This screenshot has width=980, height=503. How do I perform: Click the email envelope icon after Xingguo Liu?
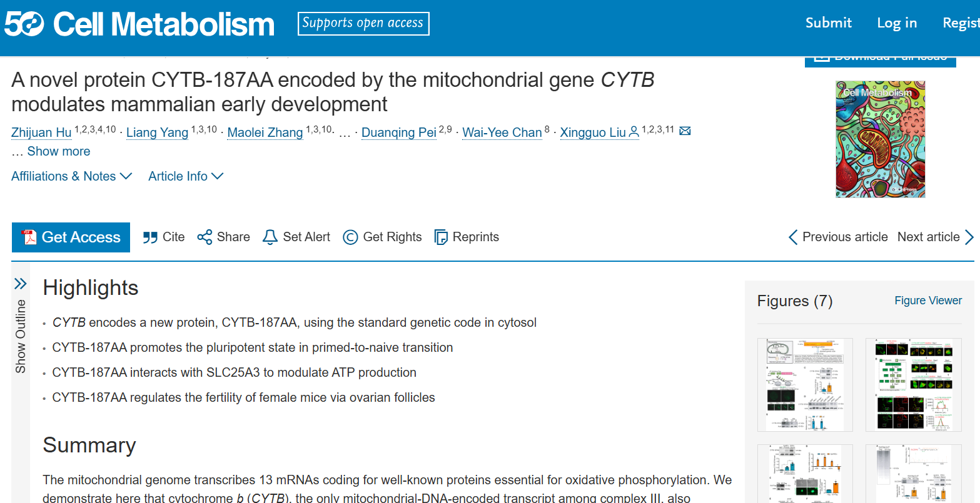coord(685,131)
